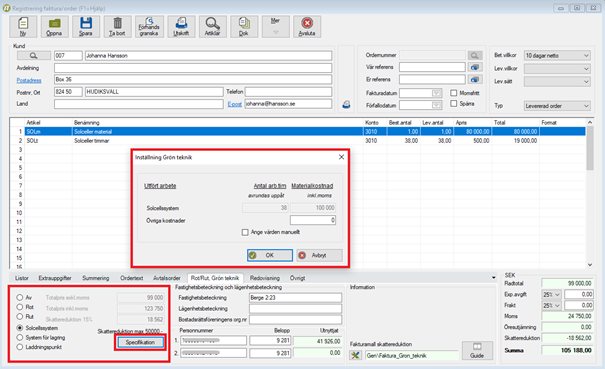Open the Artiklar search icon
Viewport: 605px width, 369px height.
pyautogui.click(x=213, y=27)
